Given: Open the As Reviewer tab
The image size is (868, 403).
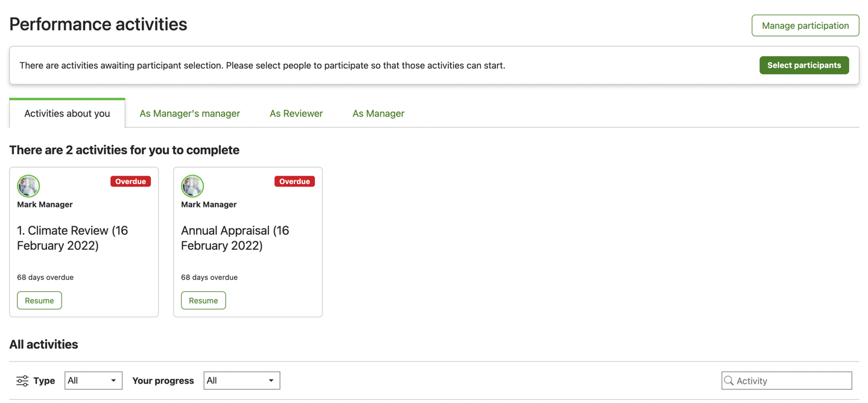Looking at the screenshot, I should (x=296, y=113).
